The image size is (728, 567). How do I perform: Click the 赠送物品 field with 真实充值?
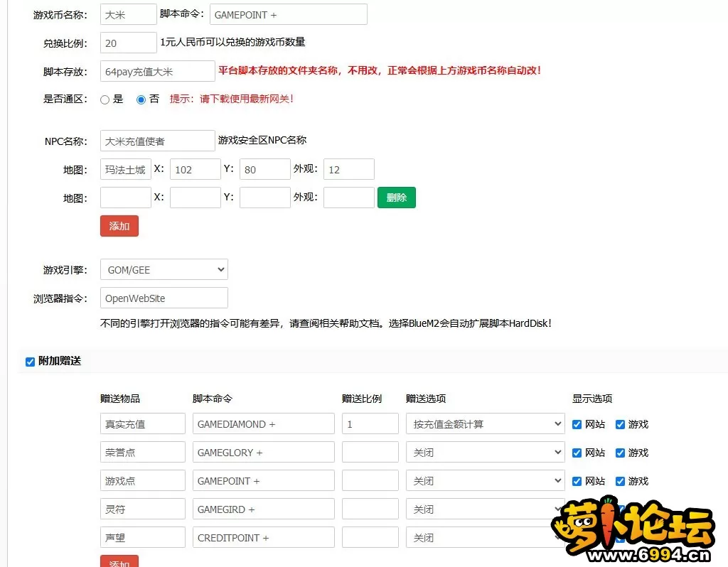click(142, 424)
